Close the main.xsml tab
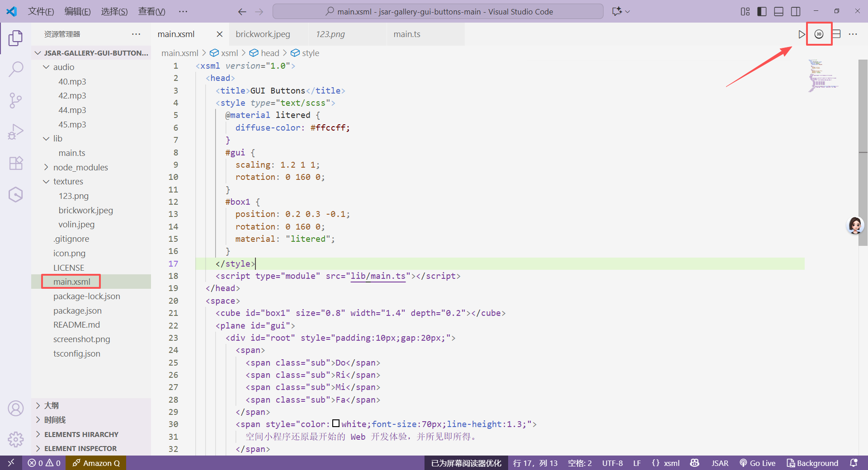Image resolution: width=868 pixels, height=470 pixels. click(x=219, y=34)
